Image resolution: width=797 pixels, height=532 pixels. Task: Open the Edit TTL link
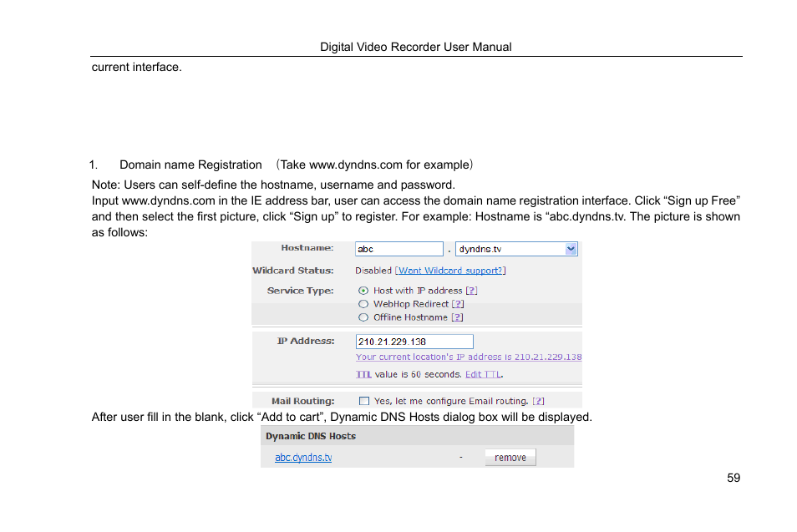coord(484,374)
